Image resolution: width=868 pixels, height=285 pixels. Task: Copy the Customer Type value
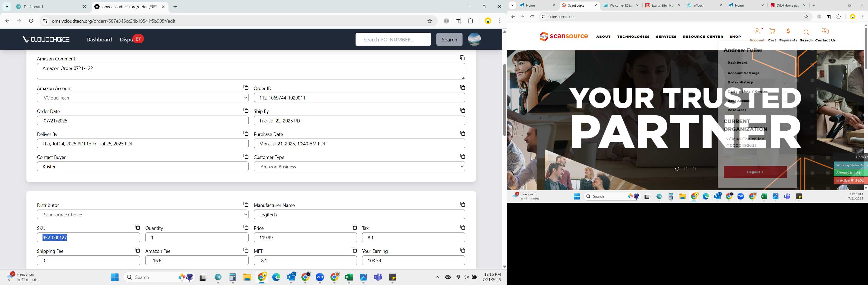pos(462,156)
